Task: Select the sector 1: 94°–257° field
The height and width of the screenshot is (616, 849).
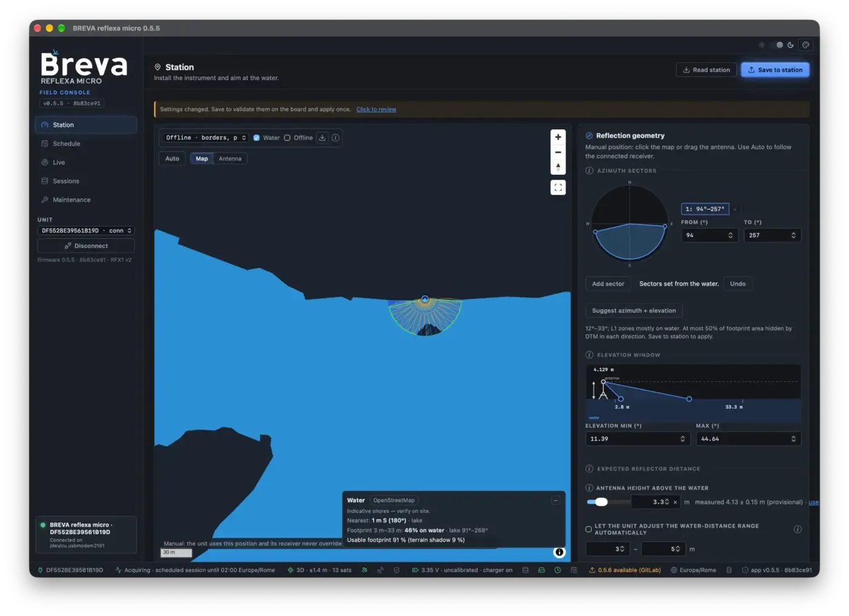Action: [x=705, y=209]
